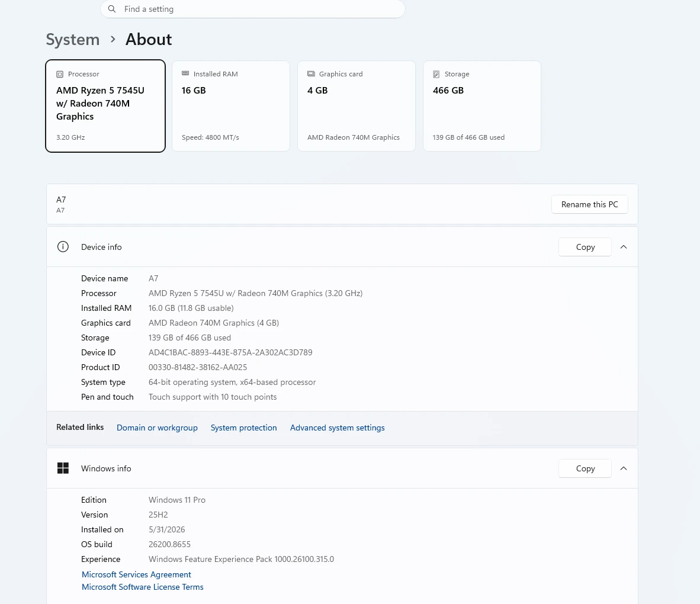Click the Pen and touch label
Screen dimensions: 700x604
(x=107, y=397)
